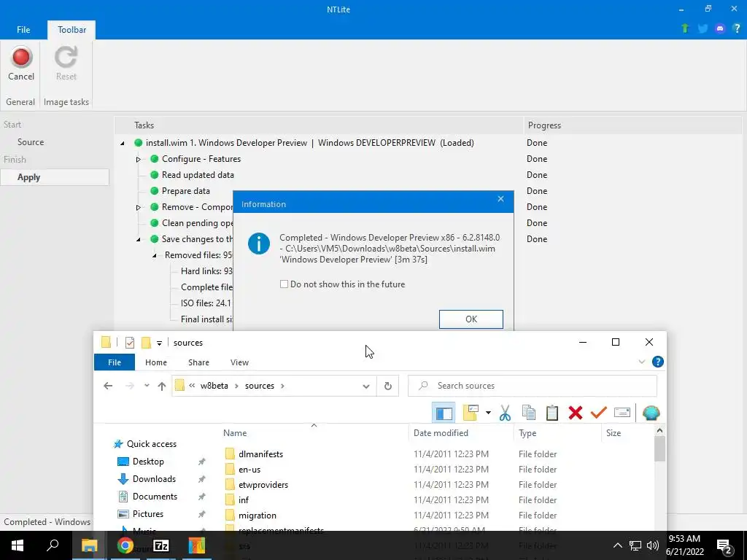This screenshot has width=747, height=560.
Task: Click the Copy icon in Explorer toolbar
Action: [529, 413]
